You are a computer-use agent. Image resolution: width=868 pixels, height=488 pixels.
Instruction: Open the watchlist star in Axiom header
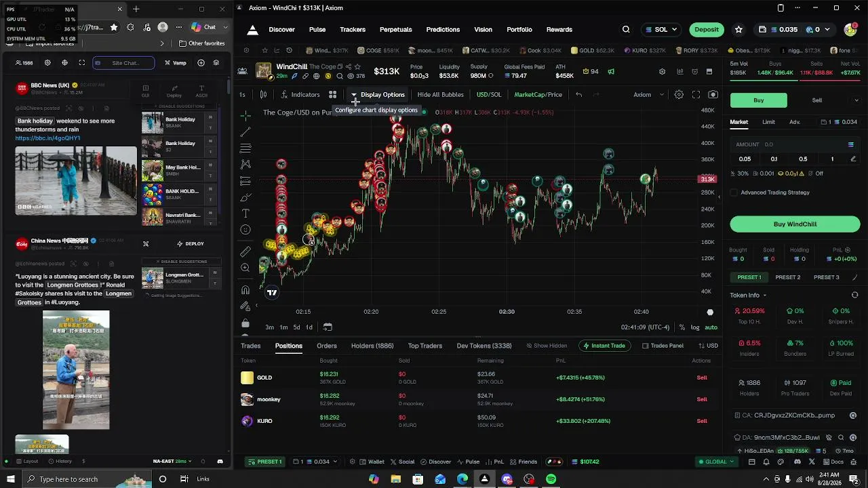pyautogui.click(x=738, y=30)
